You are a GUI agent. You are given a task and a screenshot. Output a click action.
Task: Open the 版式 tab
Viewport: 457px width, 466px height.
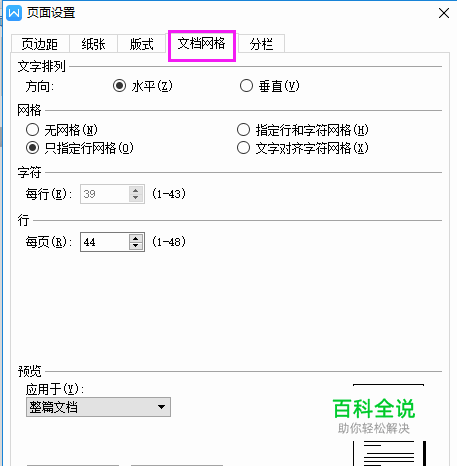click(x=142, y=44)
